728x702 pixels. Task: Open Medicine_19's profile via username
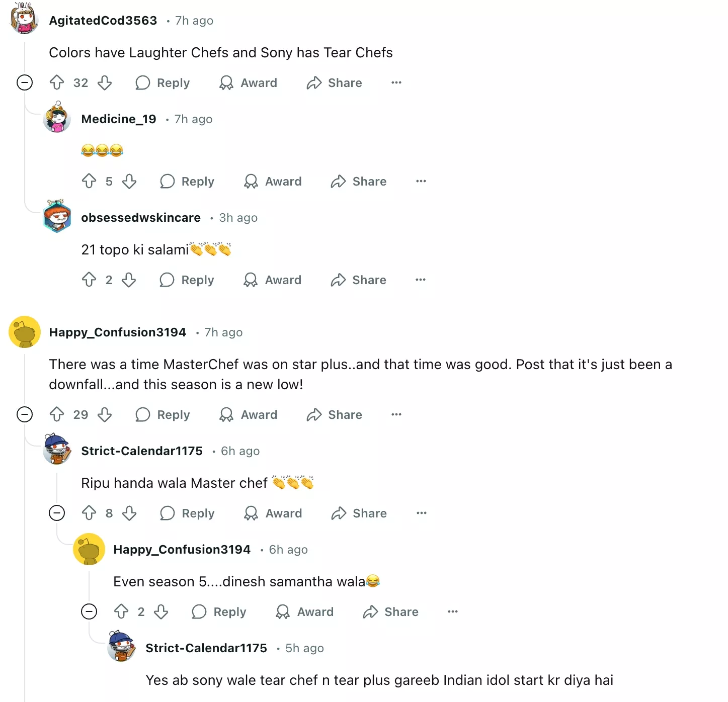point(119,119)
